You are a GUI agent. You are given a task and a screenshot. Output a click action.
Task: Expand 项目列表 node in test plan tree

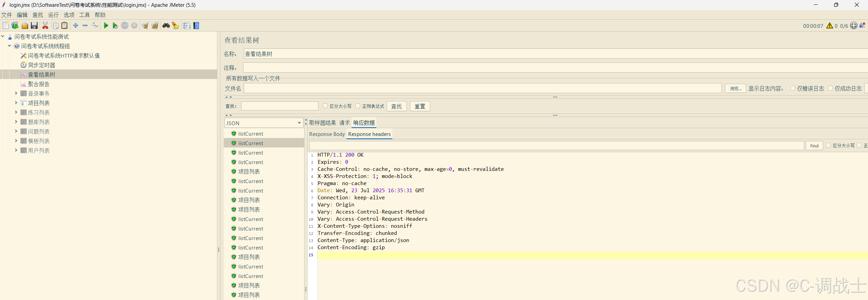16,103
